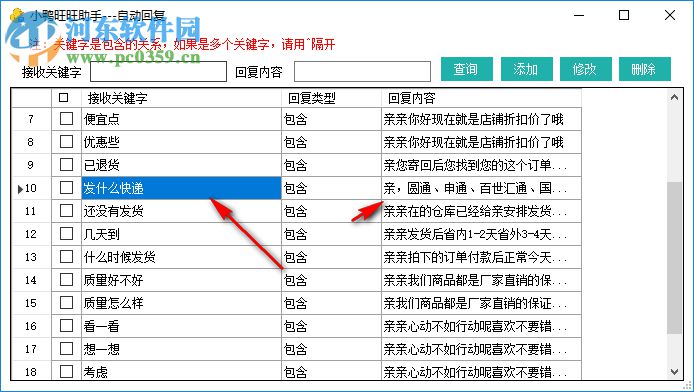This screenshot has width=694, height=392.
Task: Select keyword cell 已退货
Action: point(181,165)
